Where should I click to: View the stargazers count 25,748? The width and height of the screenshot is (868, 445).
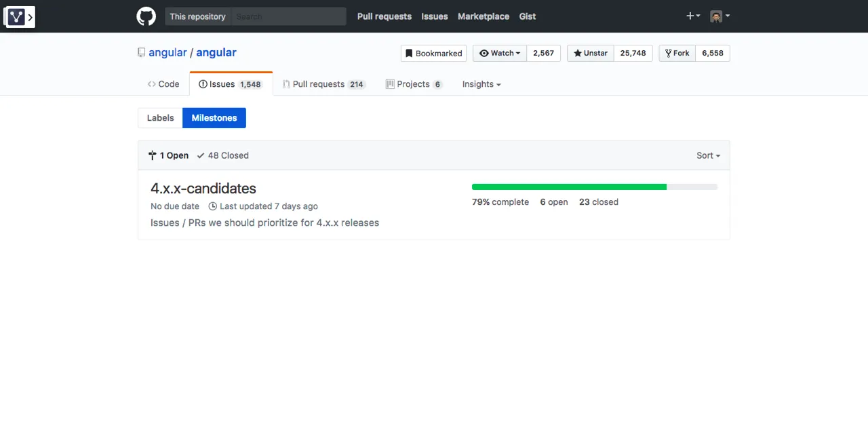click(x=633, y=54)
